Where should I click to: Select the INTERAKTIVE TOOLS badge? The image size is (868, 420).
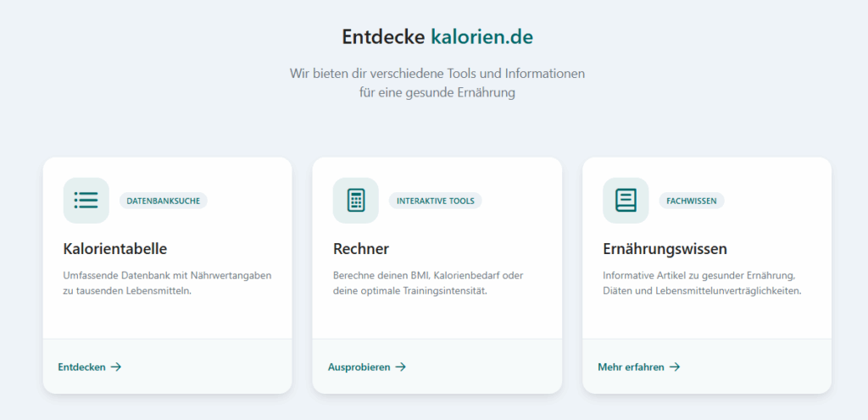click(435, 201)
